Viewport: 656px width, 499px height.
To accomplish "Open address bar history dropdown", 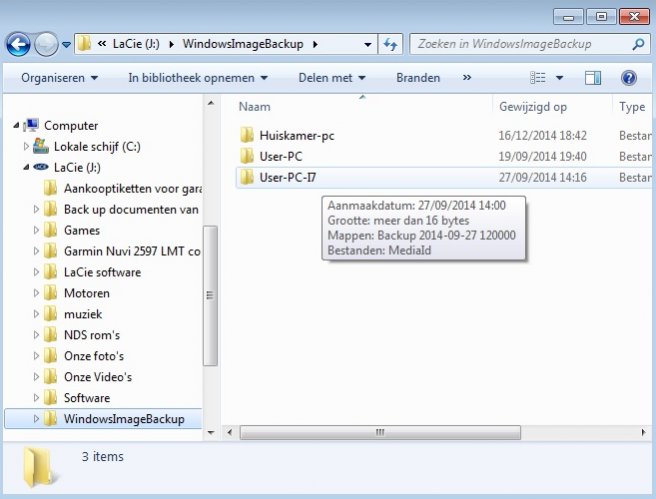I will pyautogui.click(x=368, y=44).
